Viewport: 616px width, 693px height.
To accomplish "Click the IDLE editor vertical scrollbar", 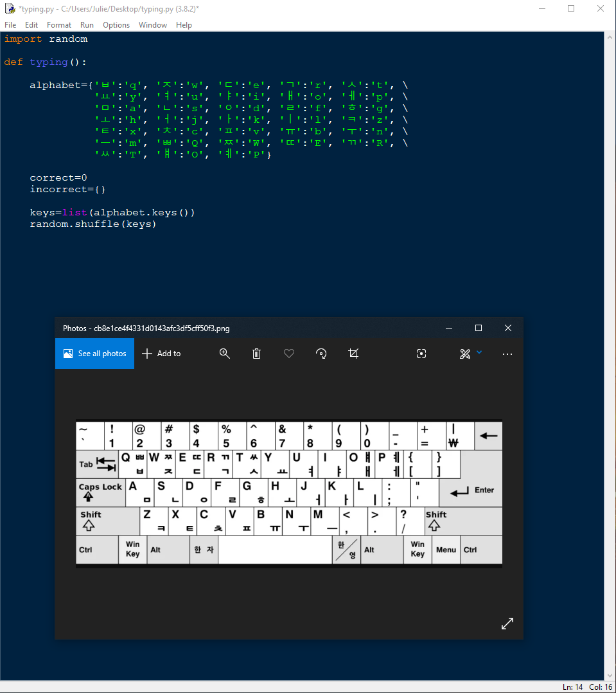I will point(610,355).
